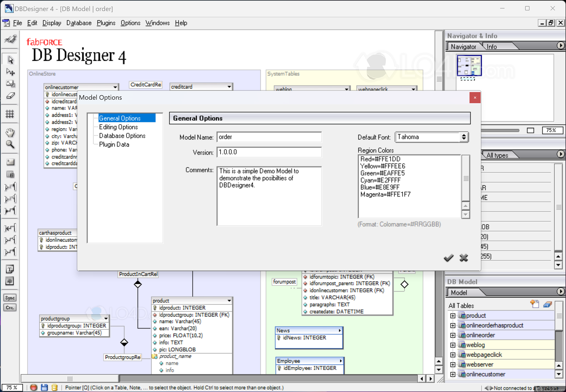Select the Note text tool

tap(10, 269)
